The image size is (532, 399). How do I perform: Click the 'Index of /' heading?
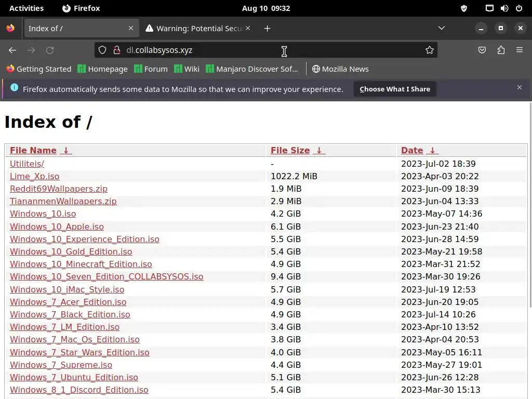(48, 122)
